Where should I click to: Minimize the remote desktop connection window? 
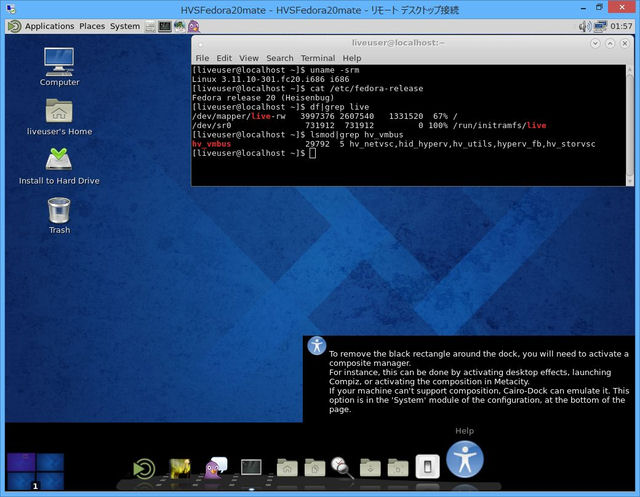tap(584, 7)
